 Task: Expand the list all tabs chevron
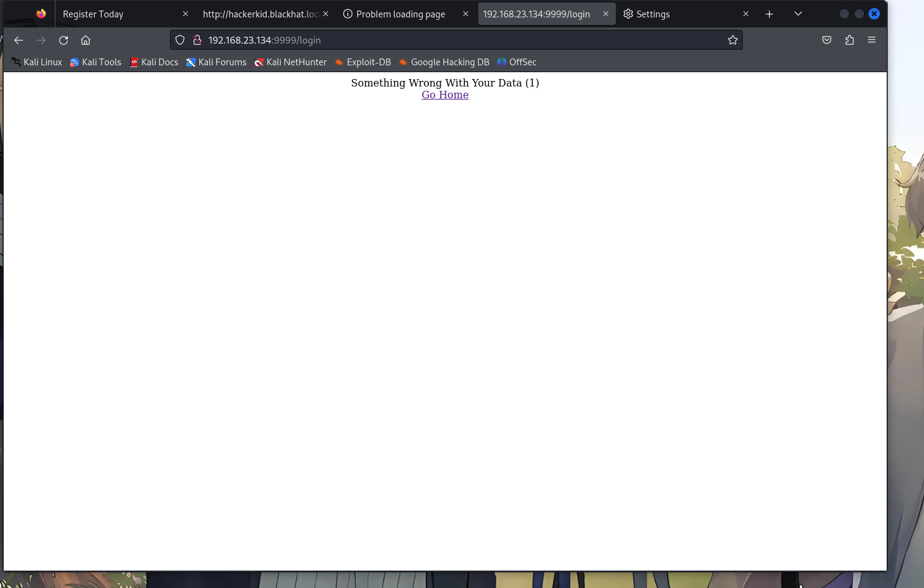point(798,14)
